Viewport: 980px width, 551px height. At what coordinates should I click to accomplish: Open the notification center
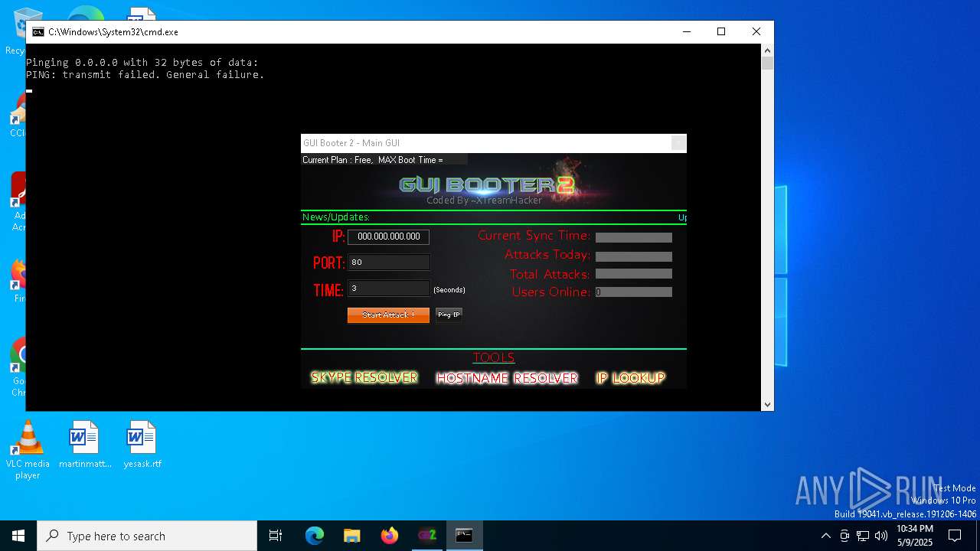point(955,536)
